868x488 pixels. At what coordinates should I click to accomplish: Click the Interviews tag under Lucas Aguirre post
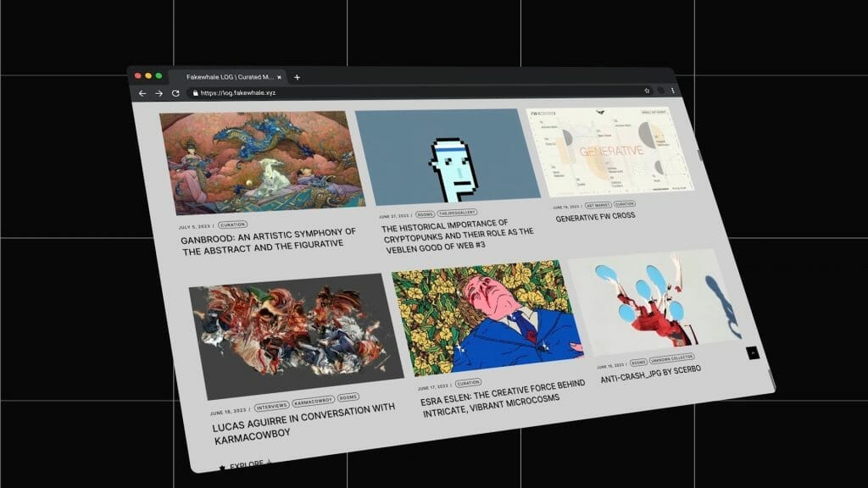coord(271,405)
